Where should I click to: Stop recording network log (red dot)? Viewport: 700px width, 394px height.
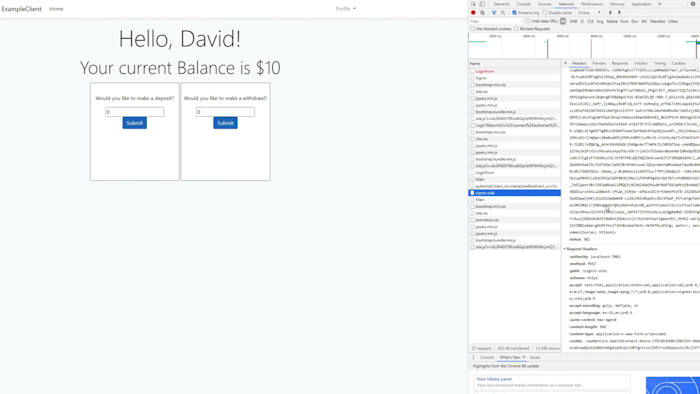[x=473, y=12]
